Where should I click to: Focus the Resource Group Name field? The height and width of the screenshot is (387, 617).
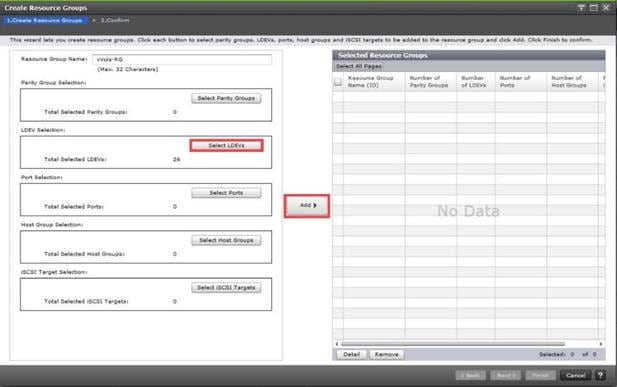pos(182,59)
